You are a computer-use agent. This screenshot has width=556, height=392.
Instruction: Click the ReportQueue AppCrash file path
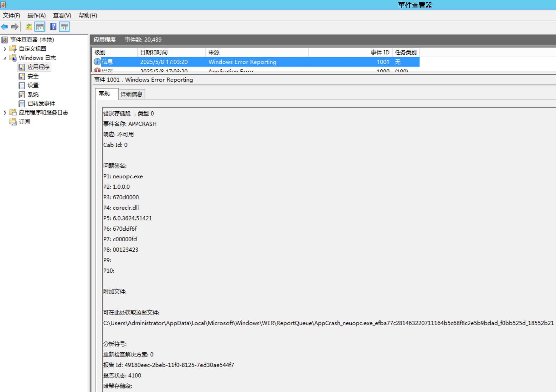click(328, 323)
